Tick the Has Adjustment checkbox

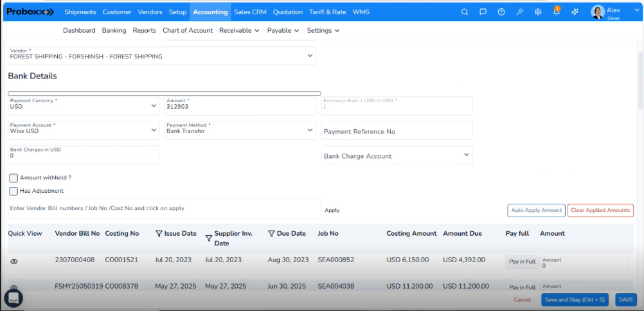[13, 191]
